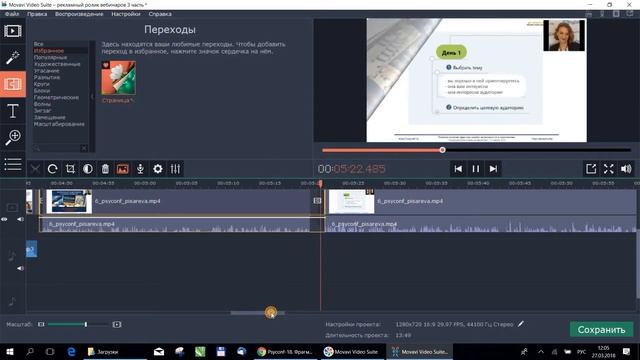Image resolution: width=640 pixels, height=360 pixels.
Task: Open the Настройки menu
Action: coord(126,14)
